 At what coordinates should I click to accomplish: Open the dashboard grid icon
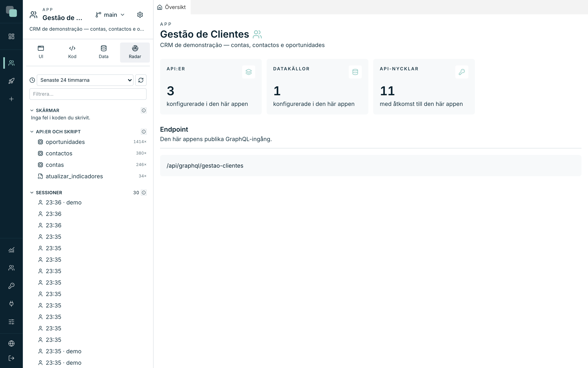[x=11, y=37]
